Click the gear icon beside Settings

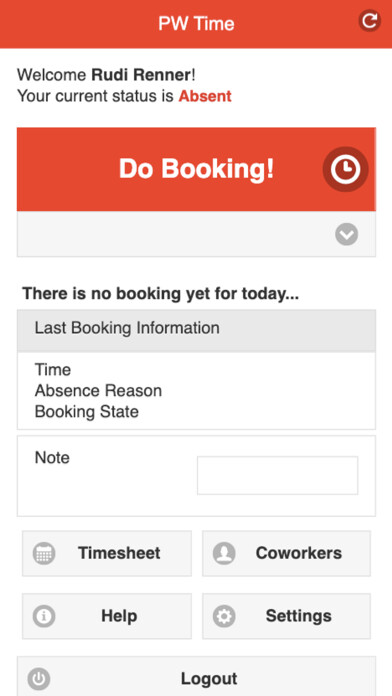(224, 616)
